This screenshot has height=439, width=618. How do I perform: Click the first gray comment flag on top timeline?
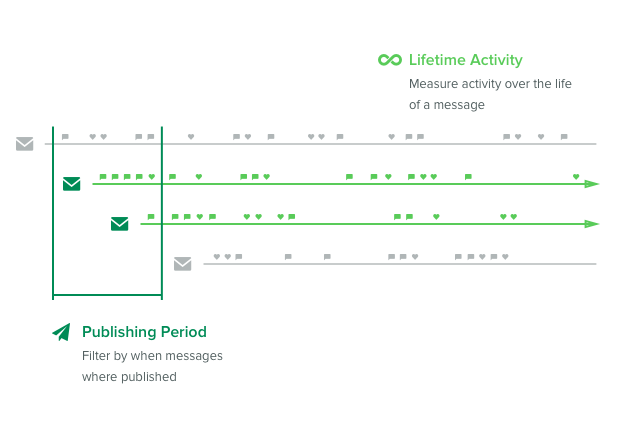(x=65, y=137)
